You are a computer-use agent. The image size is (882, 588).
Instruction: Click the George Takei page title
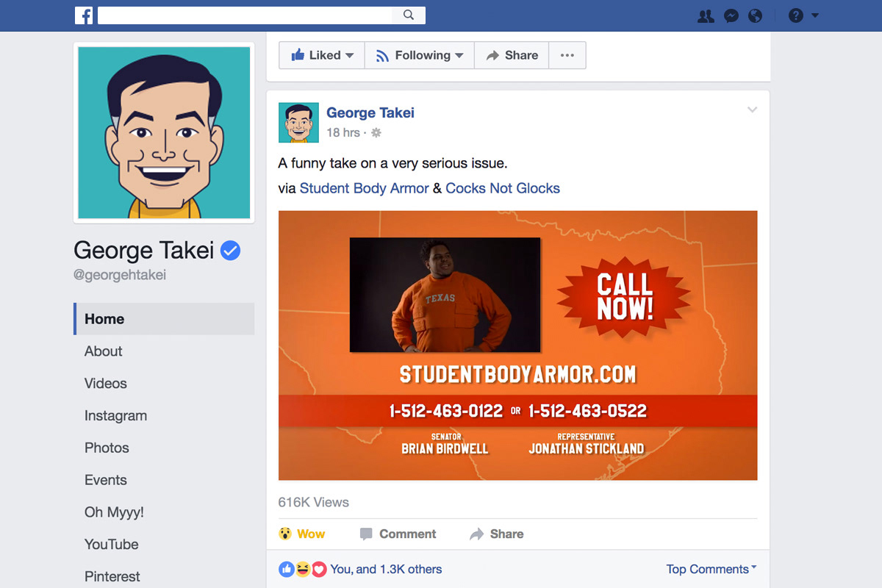pyautogui.click(x=144, y=251)
